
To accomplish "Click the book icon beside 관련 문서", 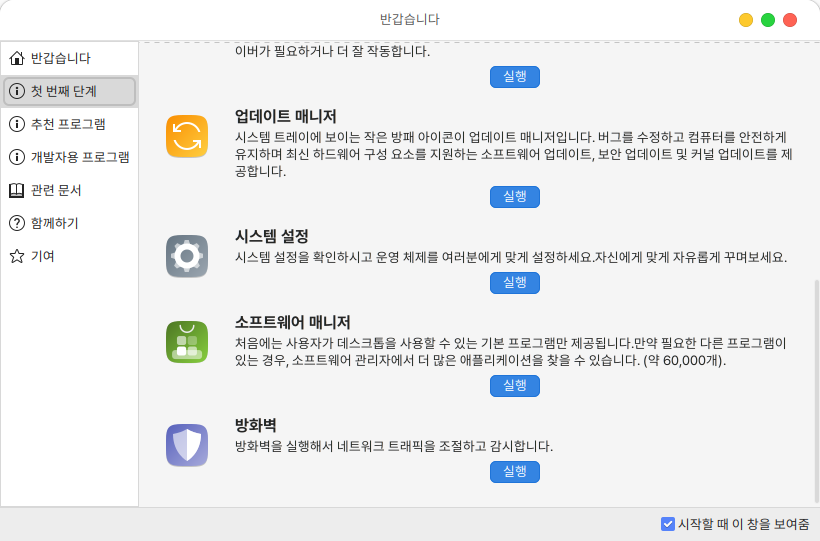I will point(16,190).
